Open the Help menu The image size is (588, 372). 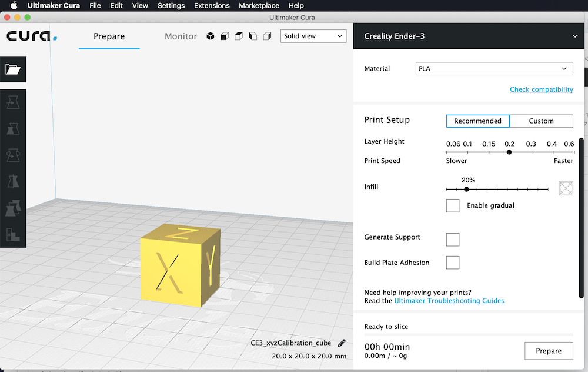point(296,6)
